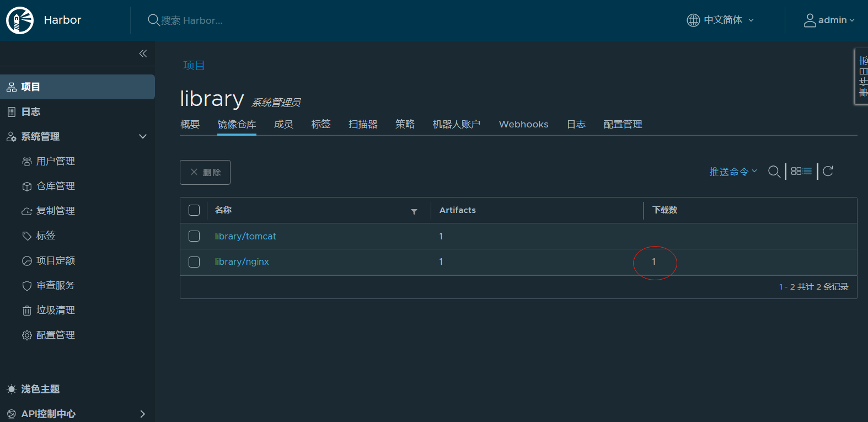This screenshot has width=868, height=422.
Task: Sort by the Artifacts column header
Action: point(458,210)
